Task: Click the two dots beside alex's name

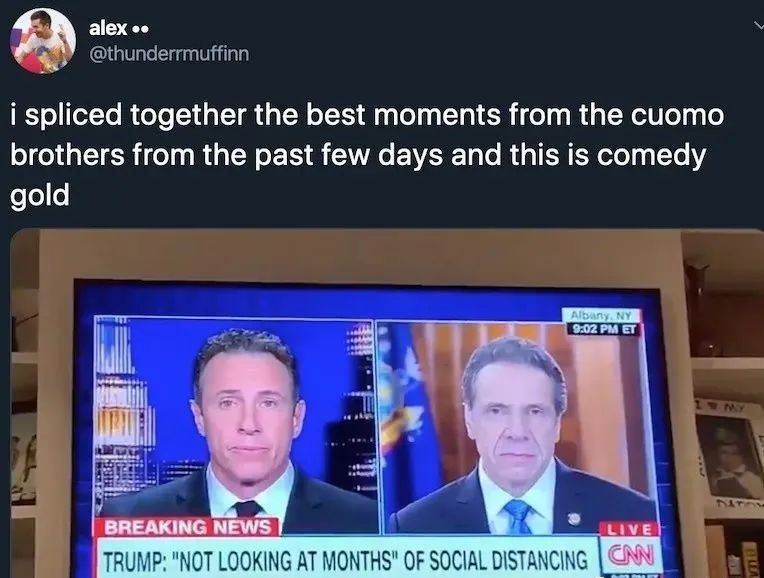Action: click(x=140, y=29)
